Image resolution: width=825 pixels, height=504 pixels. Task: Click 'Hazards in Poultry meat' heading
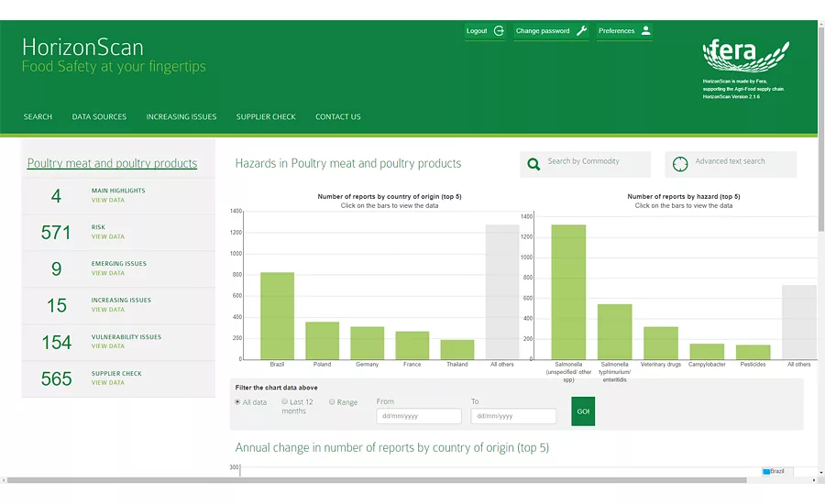(x=347, y=164)
